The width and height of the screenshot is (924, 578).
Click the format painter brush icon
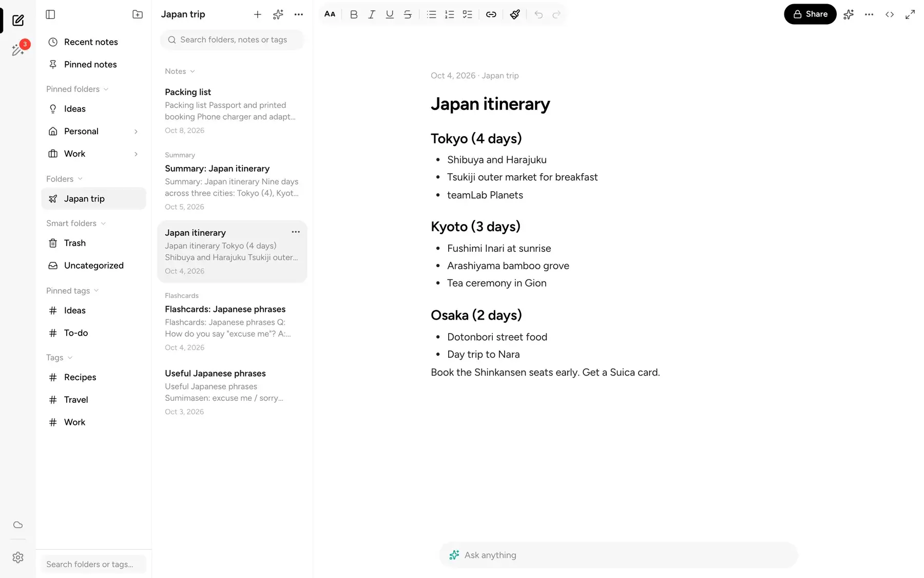(x=515, y=14)
